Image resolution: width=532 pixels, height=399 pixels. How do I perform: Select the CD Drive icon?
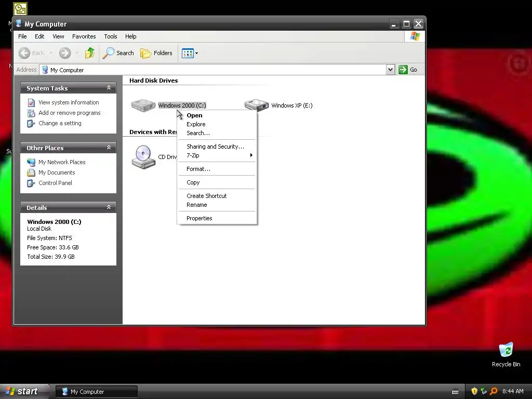click(x=143, y=157)
